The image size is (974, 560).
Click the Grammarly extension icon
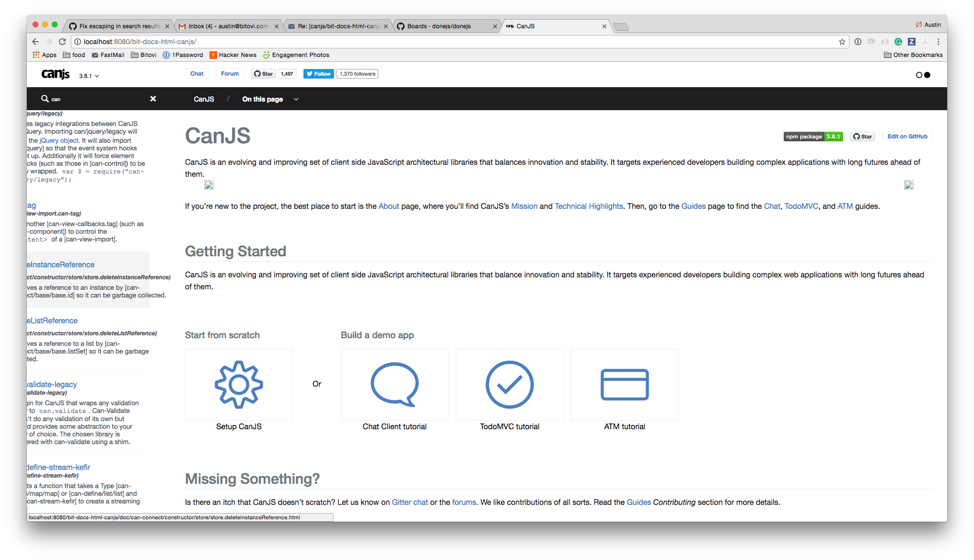click(898, 42)
